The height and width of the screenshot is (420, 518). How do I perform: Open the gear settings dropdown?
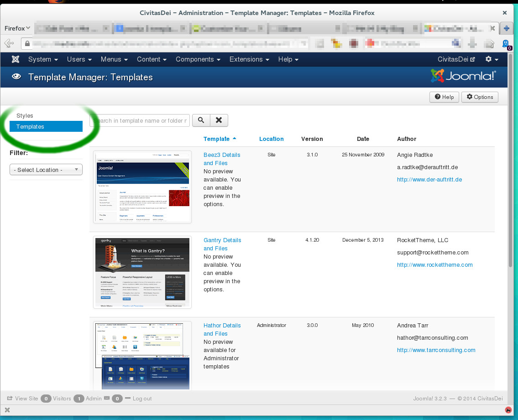pos(492,59)
